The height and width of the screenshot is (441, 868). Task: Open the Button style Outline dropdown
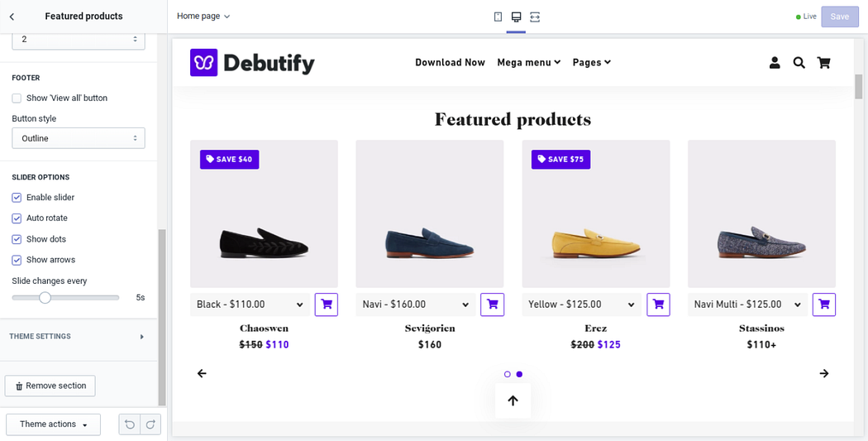(x=79, y=138)
